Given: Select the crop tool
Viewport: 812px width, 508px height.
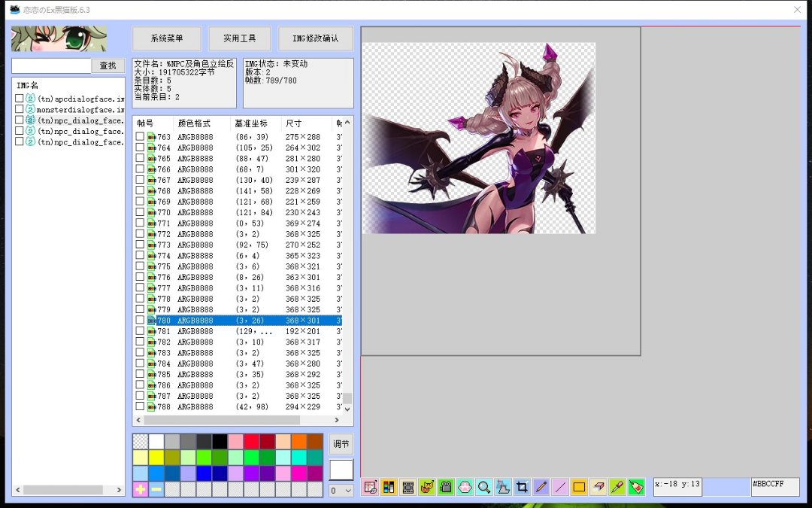Looking at the screenshot, I should 522,487.
